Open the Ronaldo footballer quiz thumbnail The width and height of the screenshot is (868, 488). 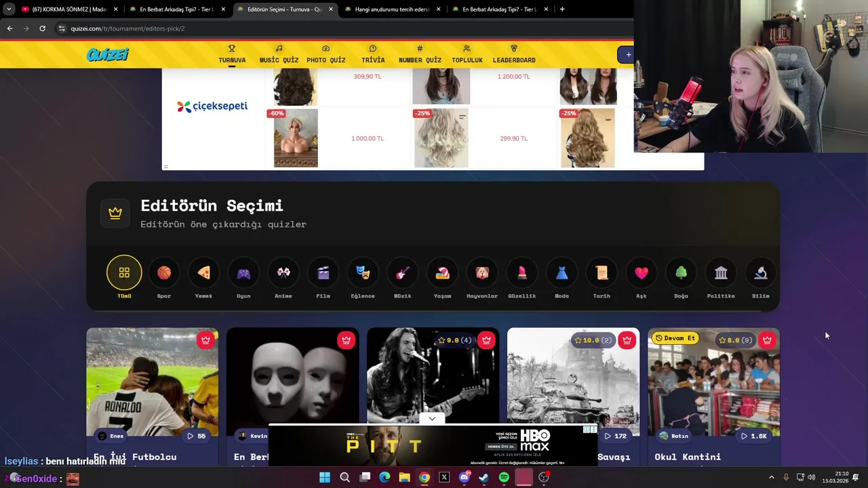click(x=152, y=382)
